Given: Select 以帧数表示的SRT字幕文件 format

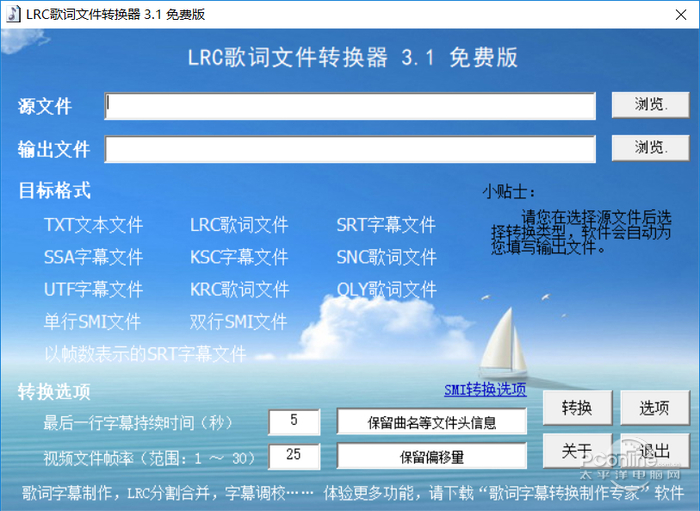Looking at the screenshot, I should coord(145,354).
